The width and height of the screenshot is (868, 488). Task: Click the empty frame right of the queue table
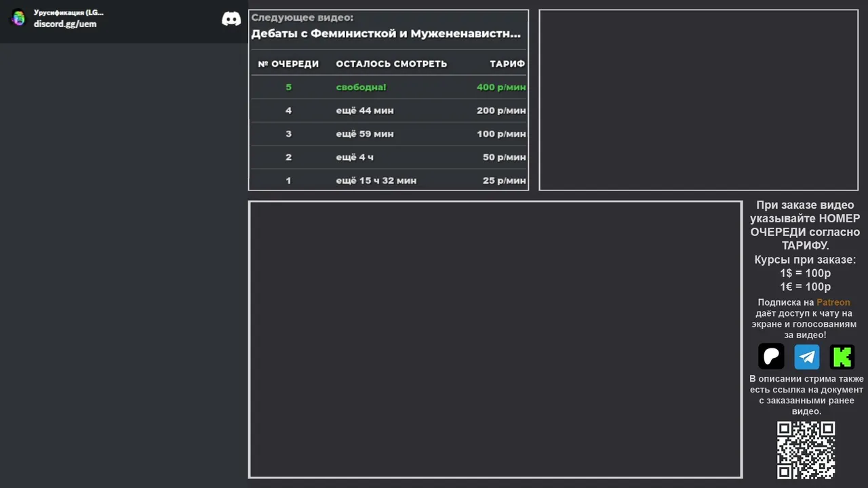pos(698,100)
